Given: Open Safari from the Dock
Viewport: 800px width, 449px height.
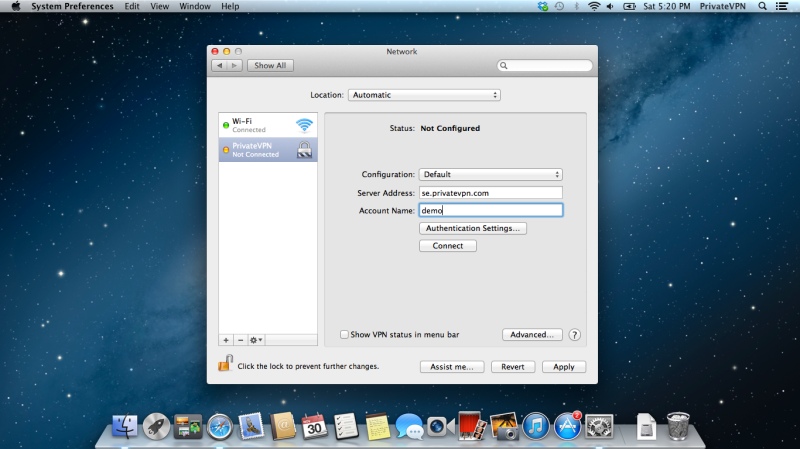Looking at the screenshot, I should pyautogui.click(x=219, y=427).
